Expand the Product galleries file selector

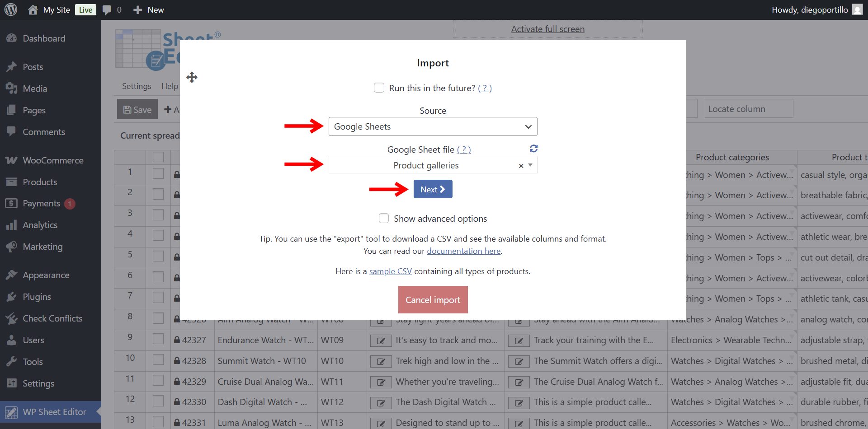coord(530,165)
